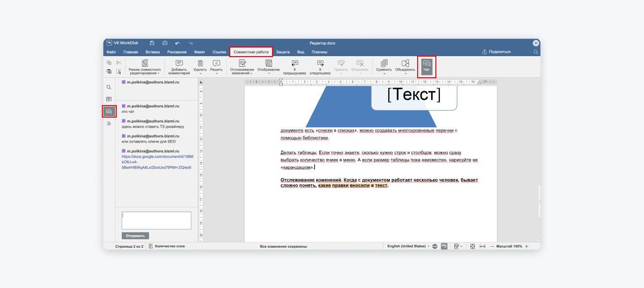Click the Print icon in the title bar
Image resolution: width=644 pixels, height=288 pixels.
(165, 43)
